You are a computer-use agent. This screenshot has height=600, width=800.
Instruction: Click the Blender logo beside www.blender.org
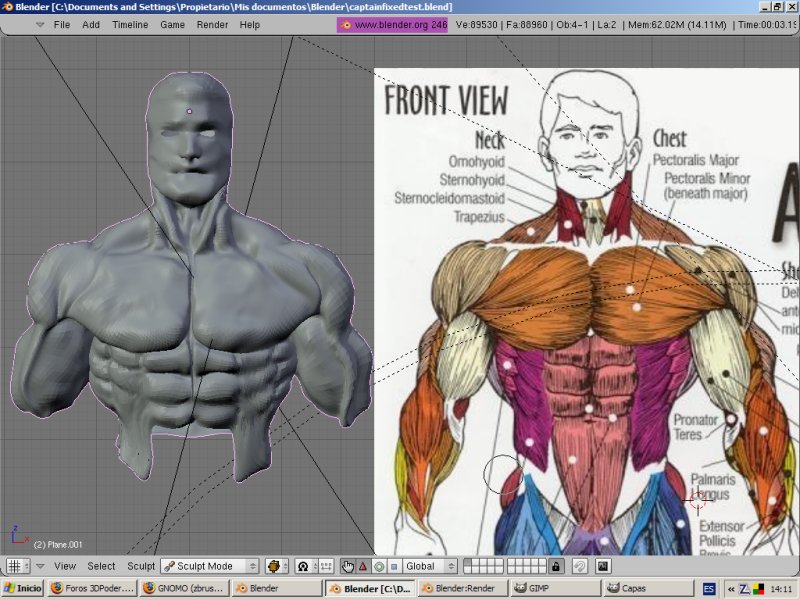coord(346,24)
